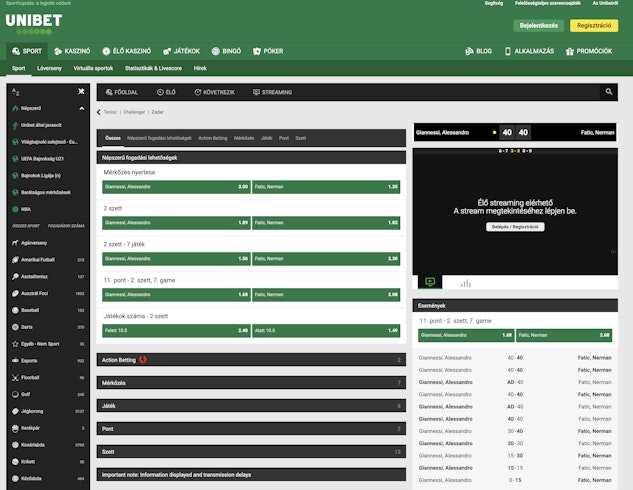
Task: Click the Floorball crossed sticks icon
Action: (x=15, y=377)
